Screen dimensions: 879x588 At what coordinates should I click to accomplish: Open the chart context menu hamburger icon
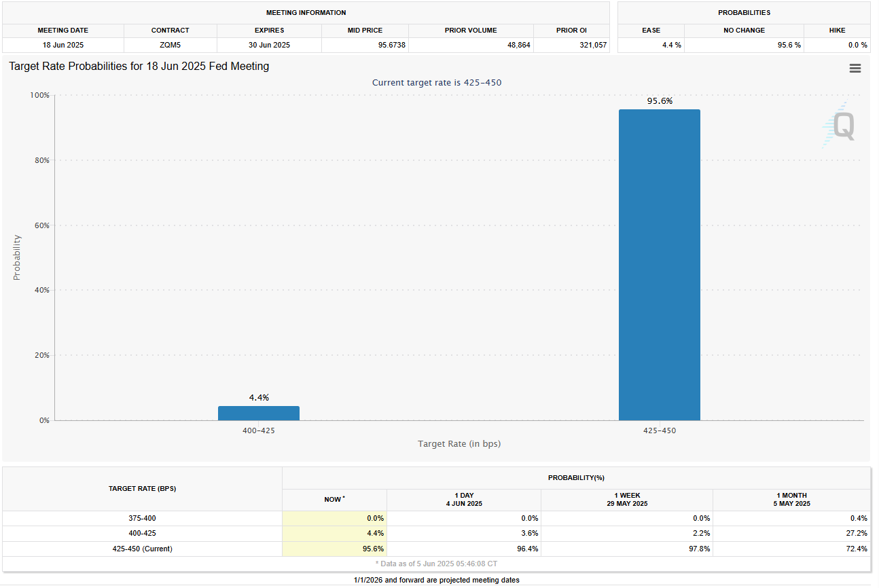[x=855, y=69]
